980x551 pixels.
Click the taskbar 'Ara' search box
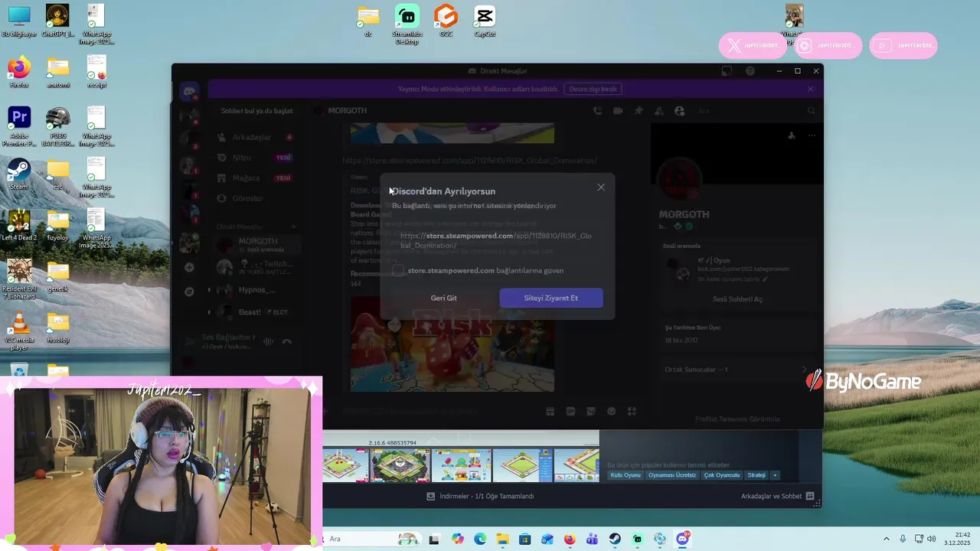tap(371, 539)
